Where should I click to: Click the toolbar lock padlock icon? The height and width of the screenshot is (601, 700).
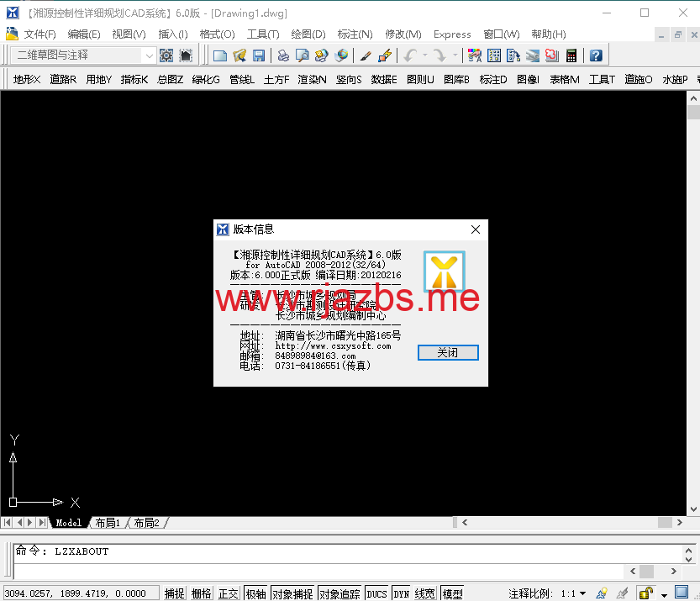pyautogui.click(x=645, y=593)
